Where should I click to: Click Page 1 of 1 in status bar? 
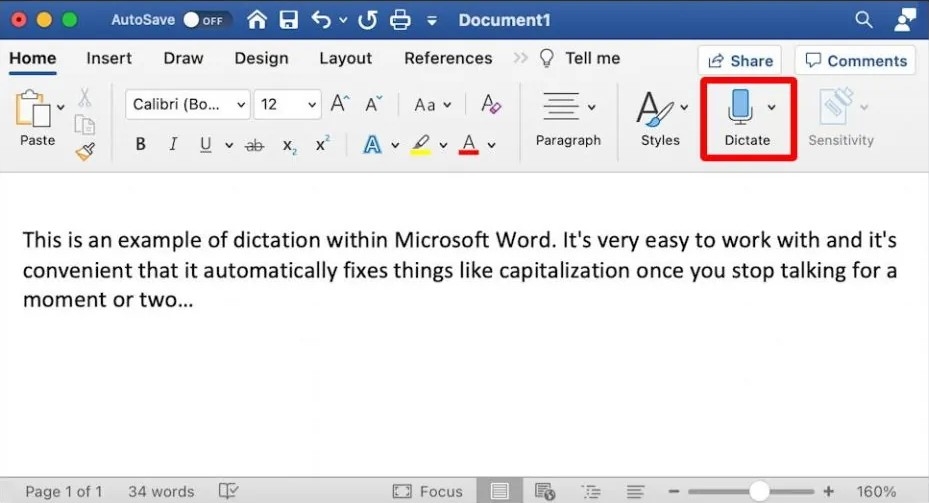(63, 491)
